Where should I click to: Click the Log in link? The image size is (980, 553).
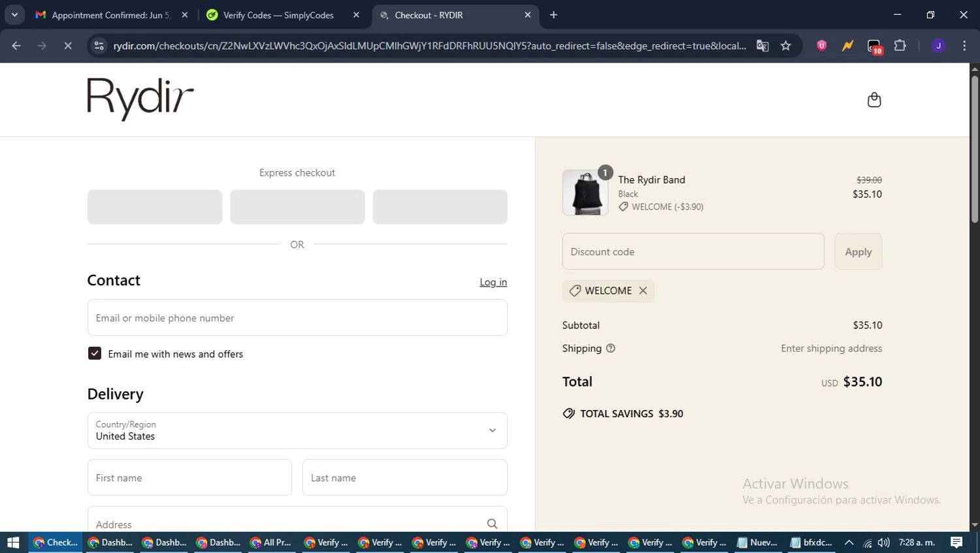[x=493, y=282]
